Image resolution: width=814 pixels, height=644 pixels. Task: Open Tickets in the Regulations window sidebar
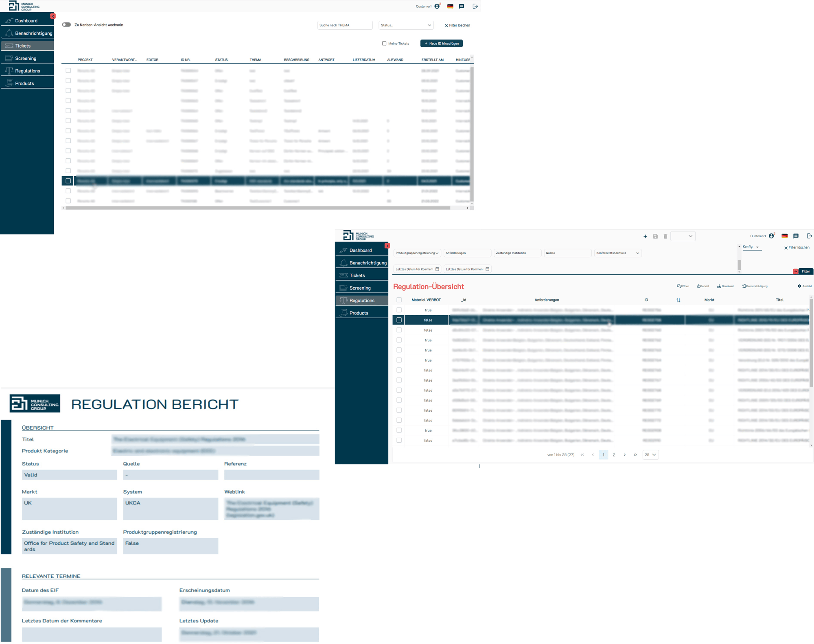coord(361,275)
